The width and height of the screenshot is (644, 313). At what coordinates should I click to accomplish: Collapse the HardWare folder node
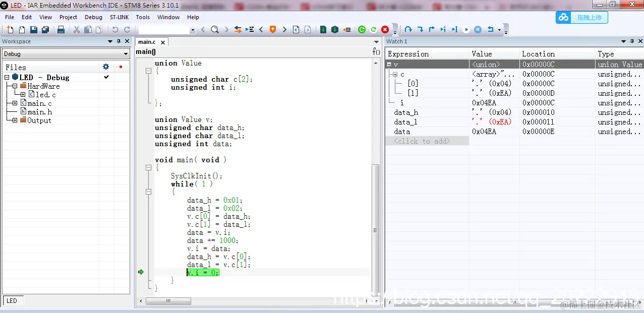(x=15, y=86)
